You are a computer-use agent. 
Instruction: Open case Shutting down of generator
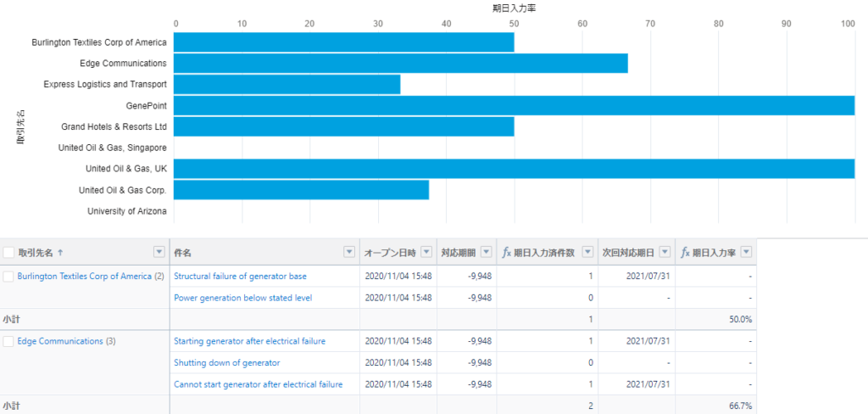(x=227, y=363)
